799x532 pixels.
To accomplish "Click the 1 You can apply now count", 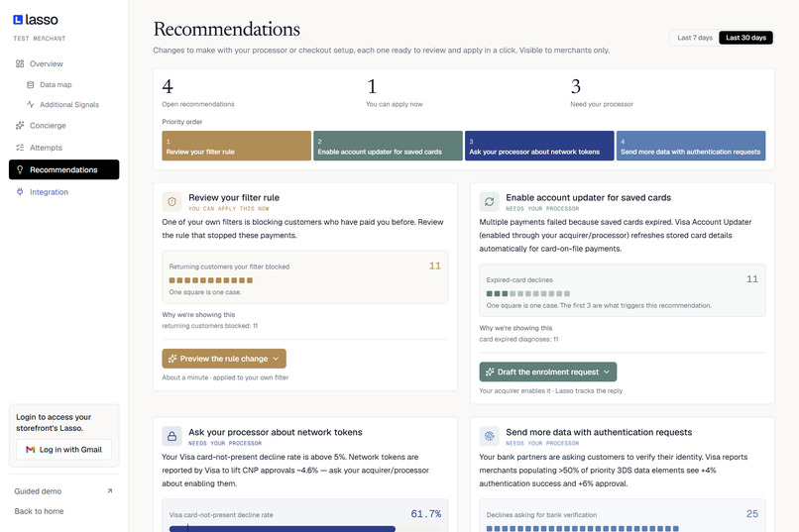I will click(x=372, y=87).
